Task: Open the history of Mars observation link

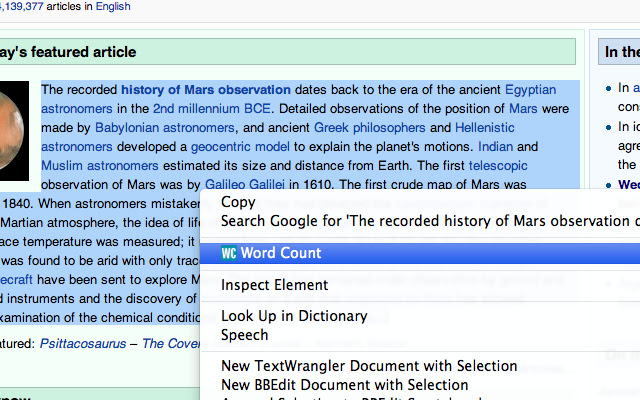Action: (x=206, y=90)
